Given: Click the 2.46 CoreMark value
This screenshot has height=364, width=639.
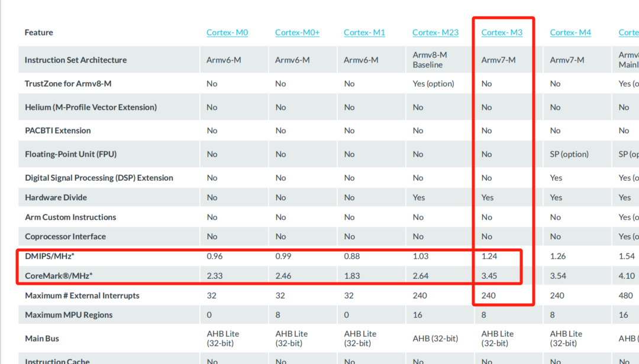Looking at the screenshot, I should click(x=283, y=275).
